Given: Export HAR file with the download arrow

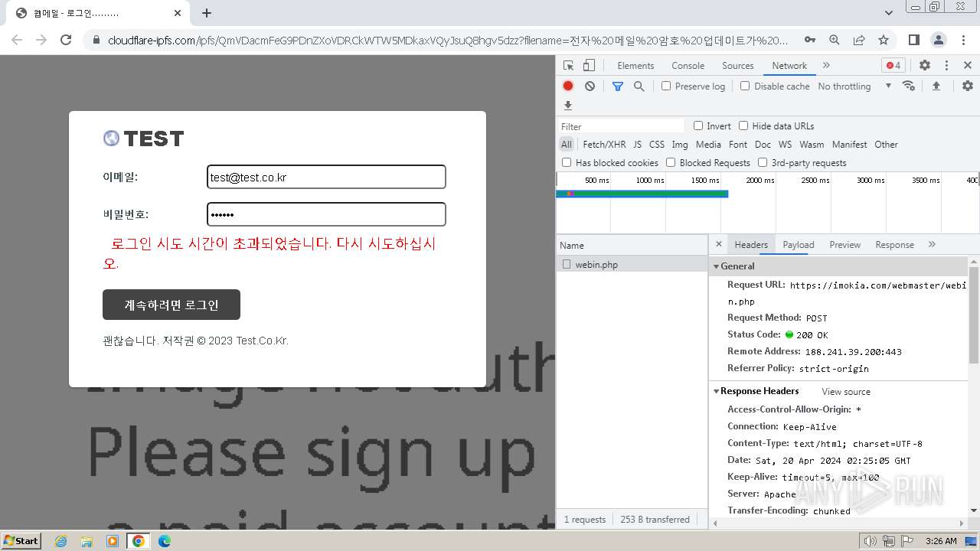Looking at the screenshot, I should 568,106.
